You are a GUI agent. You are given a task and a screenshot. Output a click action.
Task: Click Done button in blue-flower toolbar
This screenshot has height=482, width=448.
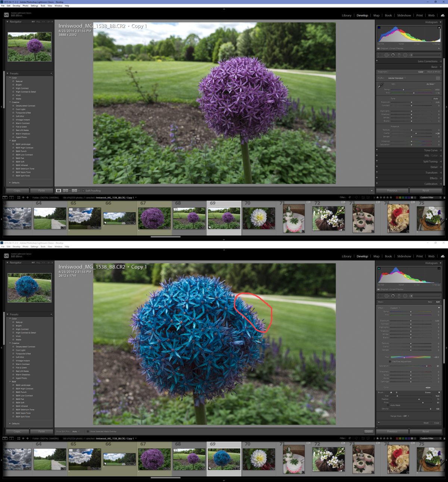368,431
